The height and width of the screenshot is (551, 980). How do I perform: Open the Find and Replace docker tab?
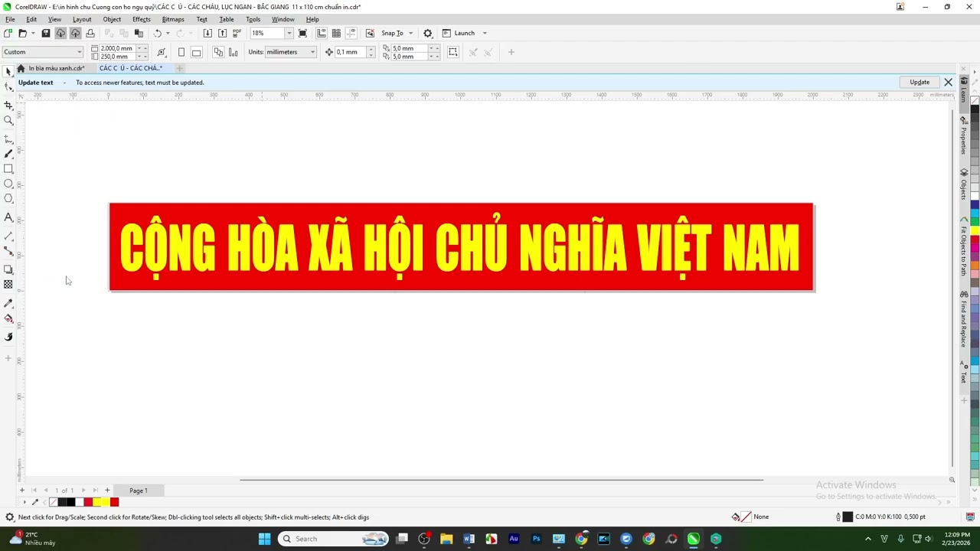(964, 319)
